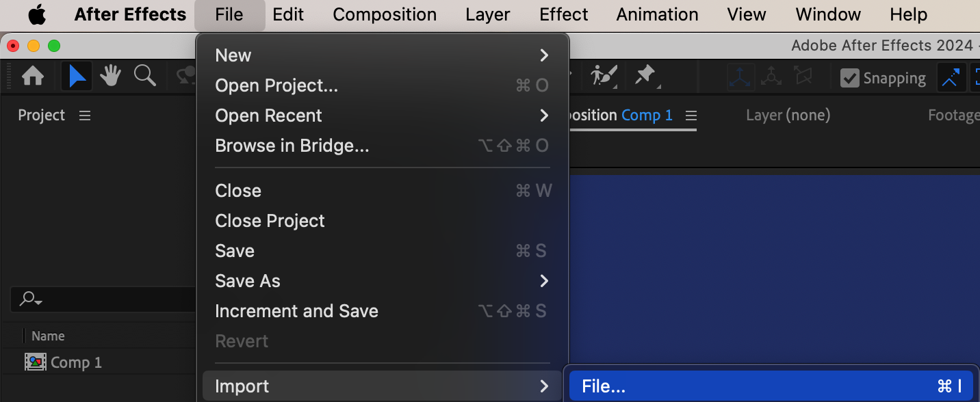
Task: Select the Roto Brush tool
Action: pos(604,76)
